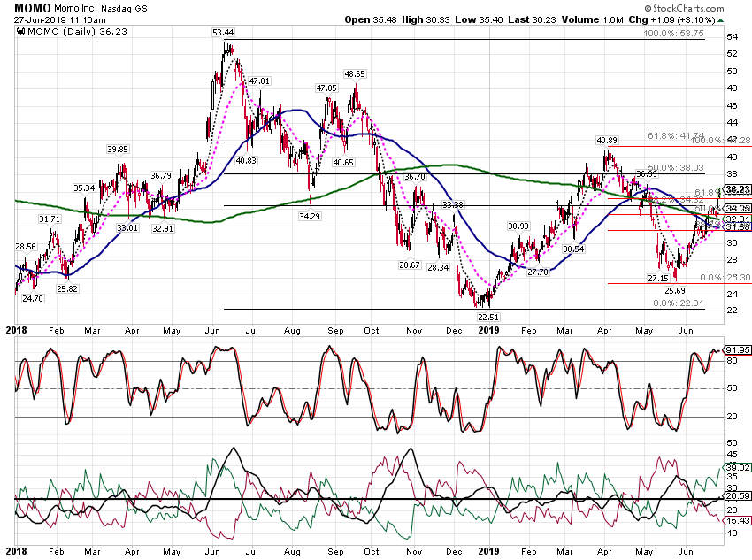Click the 15.43 red indicator value tag

click(x=738, y=521)
